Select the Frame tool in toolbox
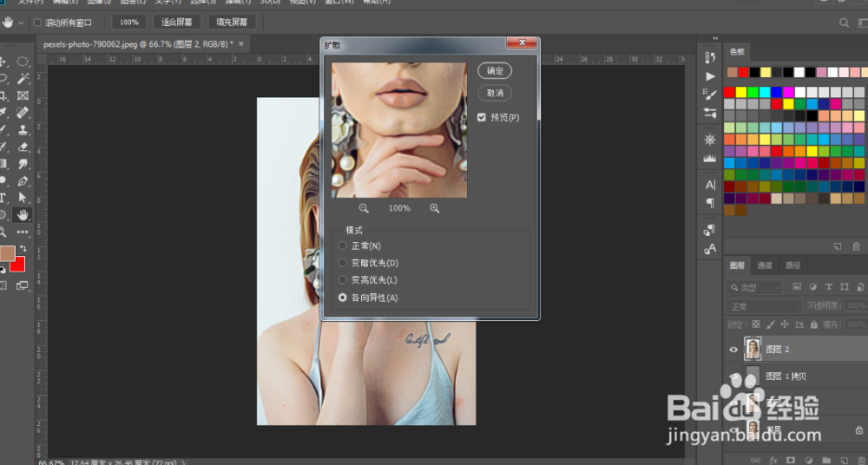 point(23,95)
